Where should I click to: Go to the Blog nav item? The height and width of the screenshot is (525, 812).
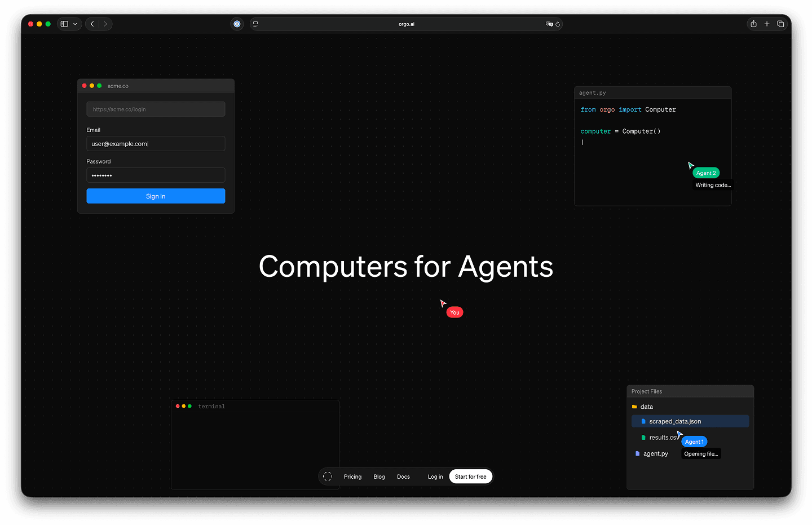[x=379, y=477]
